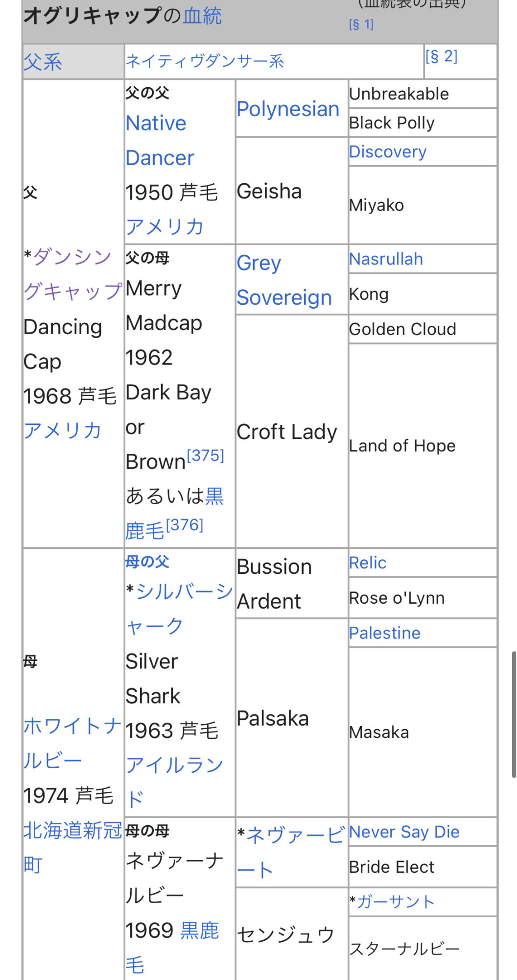The width and height of the screenshot is (517, 980).
Task: Open citation 376 after 黒鹿毛
Action: [x=184, y=525]
